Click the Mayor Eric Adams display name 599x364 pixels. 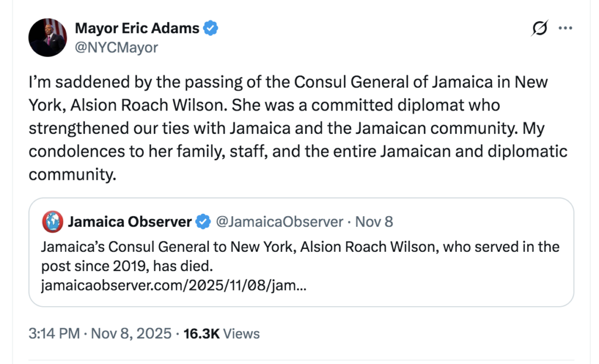point(137,28)
